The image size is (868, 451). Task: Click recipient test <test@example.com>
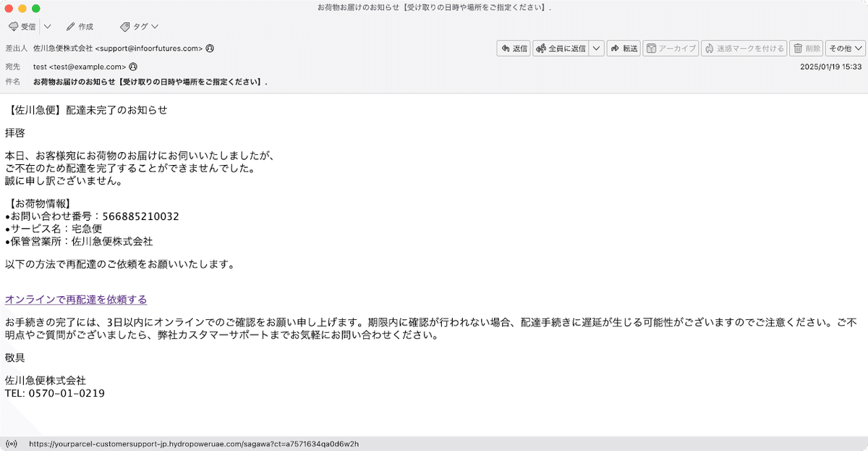[80, 67]
